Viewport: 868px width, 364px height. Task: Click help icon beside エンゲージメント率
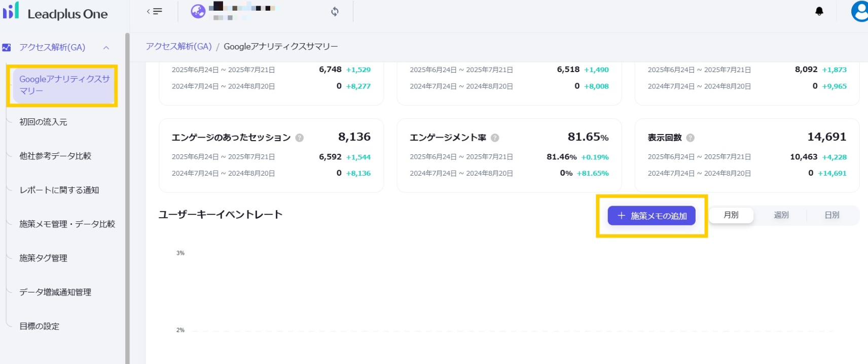(495, 138)
